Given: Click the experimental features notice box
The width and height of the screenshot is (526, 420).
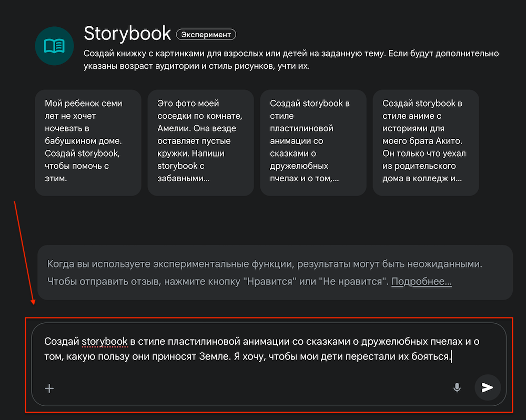Looking at the screenshot, I should click(x=275, y=272).
